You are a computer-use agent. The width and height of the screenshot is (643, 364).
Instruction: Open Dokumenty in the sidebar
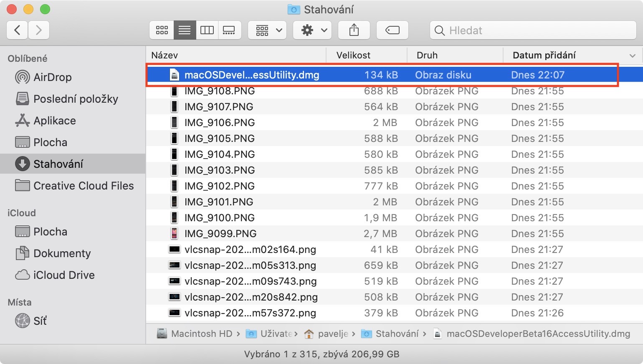tap(73, 253)
